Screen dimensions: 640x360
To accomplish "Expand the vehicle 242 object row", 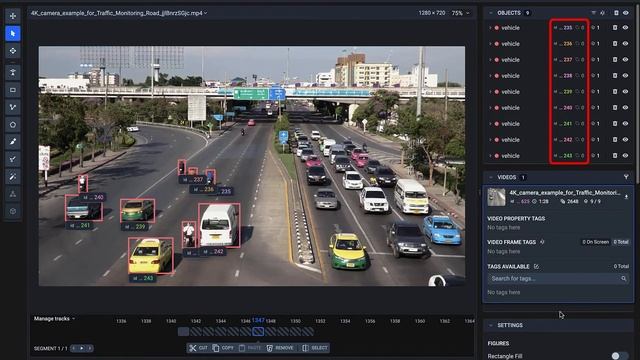I will pos(490,140).
